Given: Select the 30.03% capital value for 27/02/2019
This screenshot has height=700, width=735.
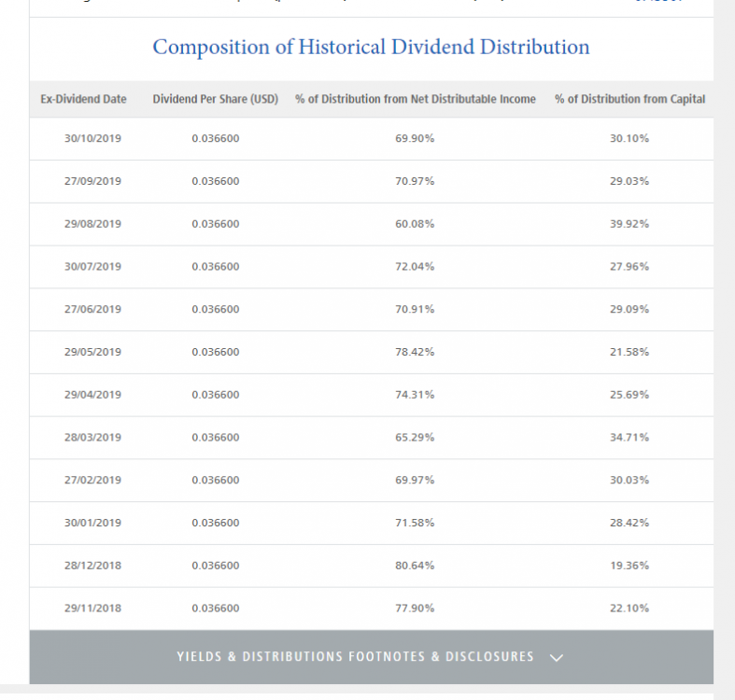Looking at the screenshot, I should [629, 481].
